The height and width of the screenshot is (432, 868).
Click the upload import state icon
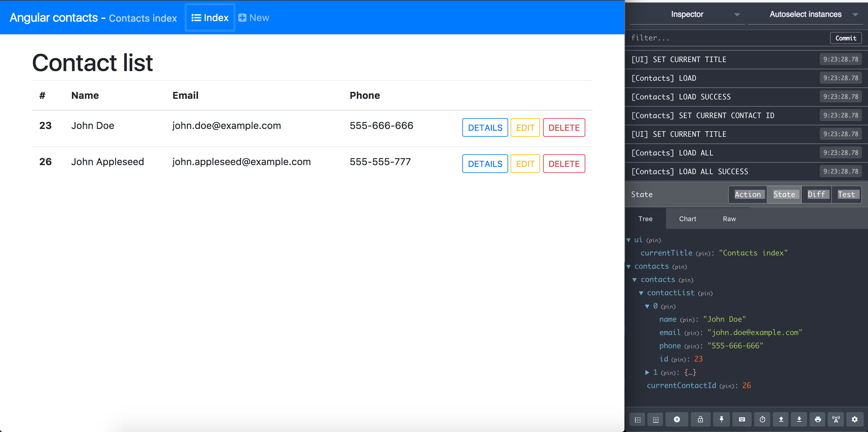781,419
